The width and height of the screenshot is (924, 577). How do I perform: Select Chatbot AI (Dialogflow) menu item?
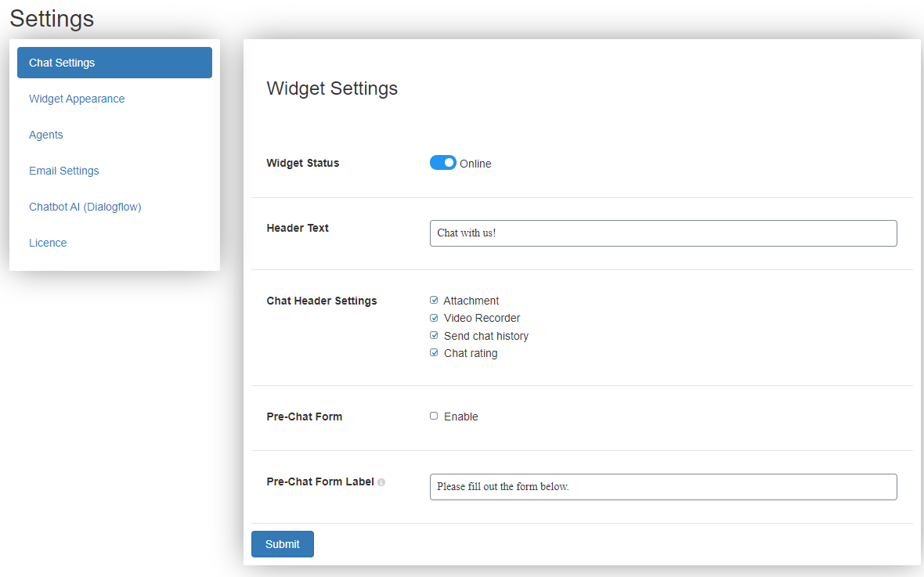coord(85,207)
